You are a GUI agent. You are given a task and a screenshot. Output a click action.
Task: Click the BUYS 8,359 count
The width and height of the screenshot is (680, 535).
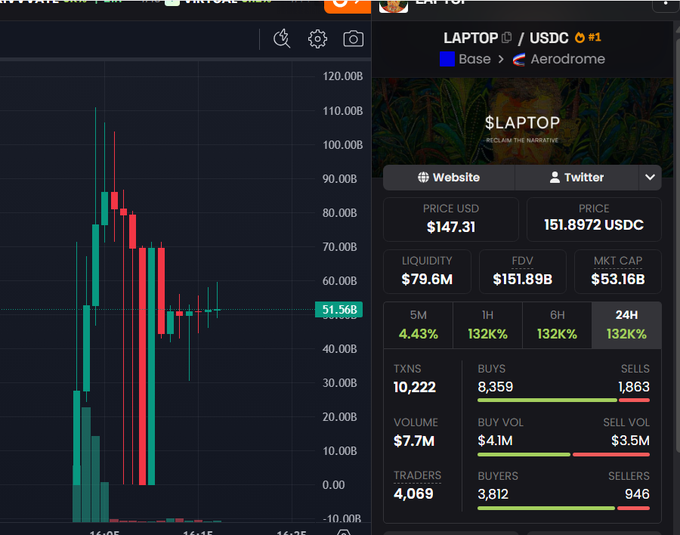(495, 387)
